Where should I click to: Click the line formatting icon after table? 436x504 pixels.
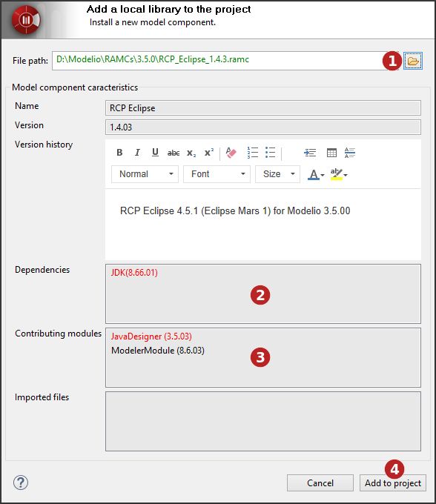(x=350, y=153)
